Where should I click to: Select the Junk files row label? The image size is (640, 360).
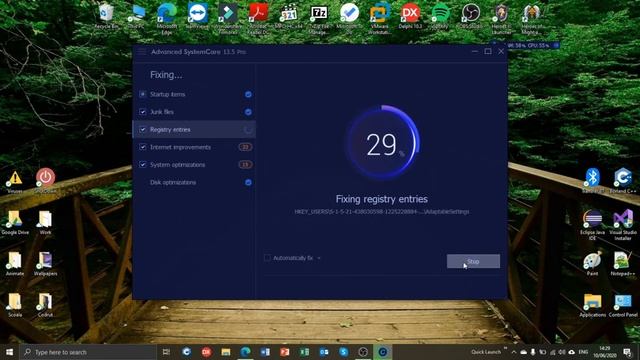tap(162, 112)
